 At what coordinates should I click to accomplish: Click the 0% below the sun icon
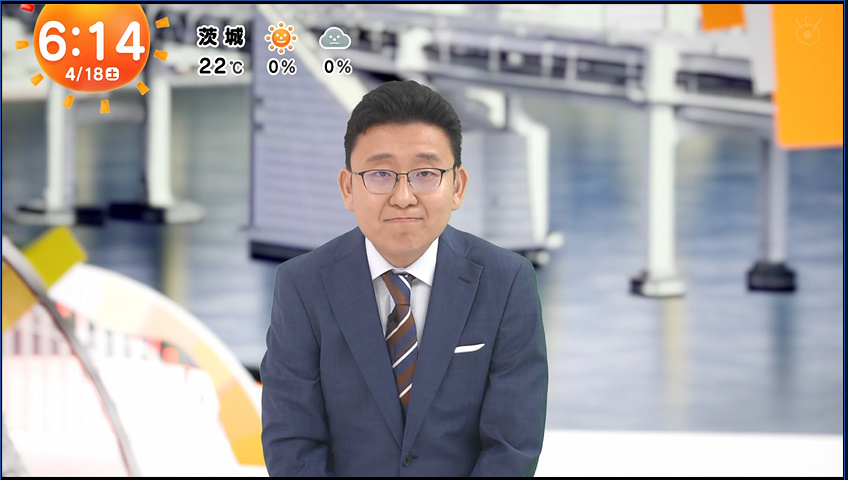click(x=281, y=67)
